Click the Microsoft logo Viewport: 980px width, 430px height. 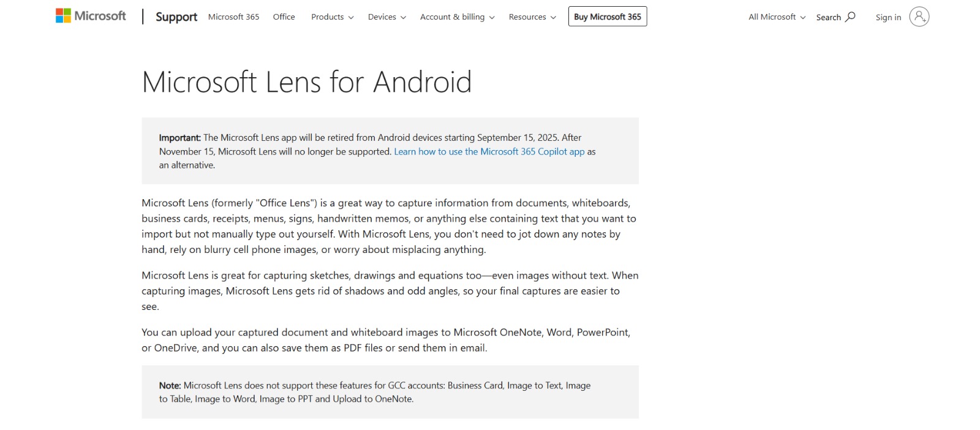tap(91, 16)
